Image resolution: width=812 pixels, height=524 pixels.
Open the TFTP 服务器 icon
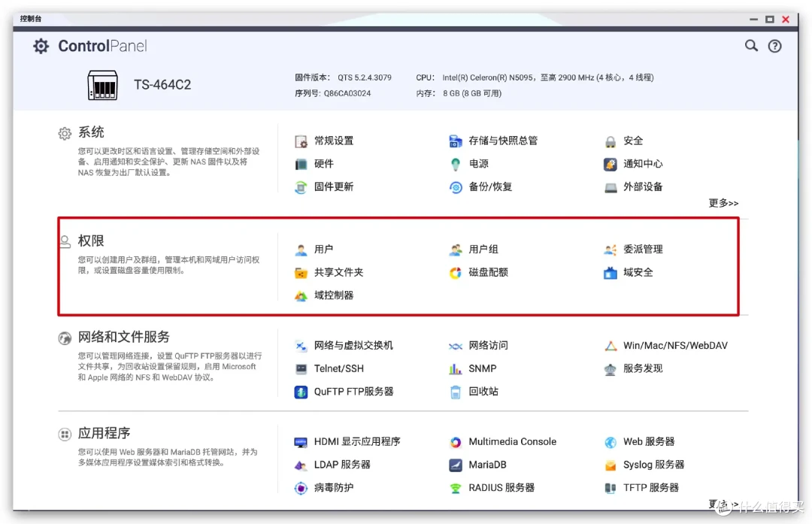[x=611, y=488]
